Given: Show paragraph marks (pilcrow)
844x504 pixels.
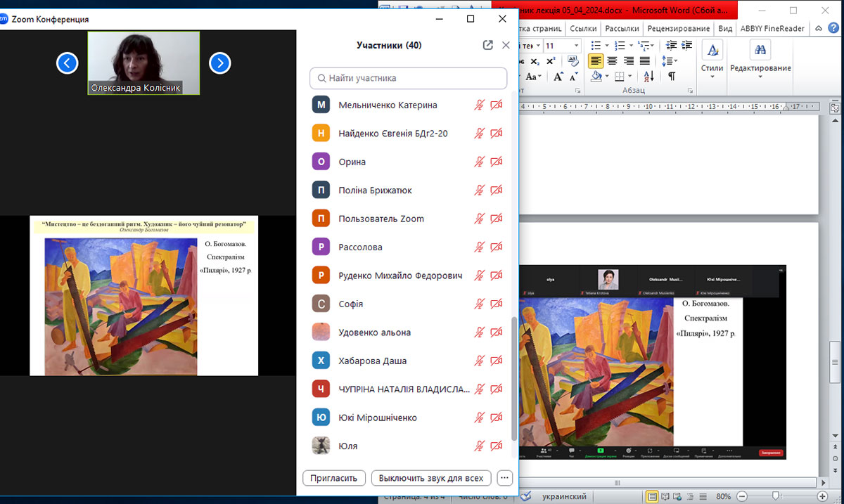Looking at the screenshot, I should point(672,77).
